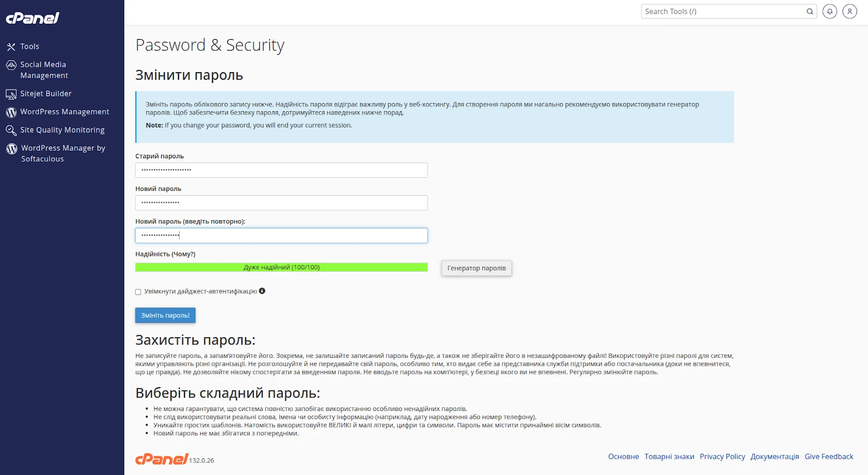Click the cPanel logo in the footer
The width and height of the screenshot is (868, 475).
pos(161,459)
